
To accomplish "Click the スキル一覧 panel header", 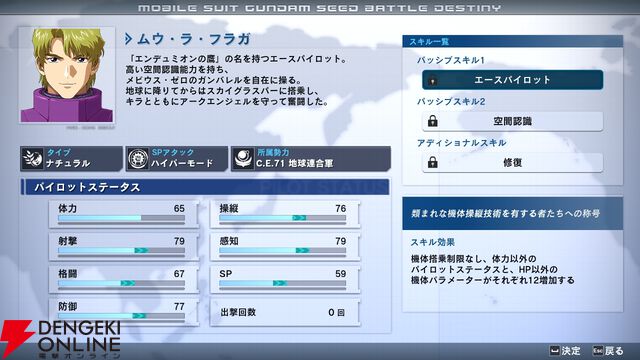I will click(x=513, y=41).
